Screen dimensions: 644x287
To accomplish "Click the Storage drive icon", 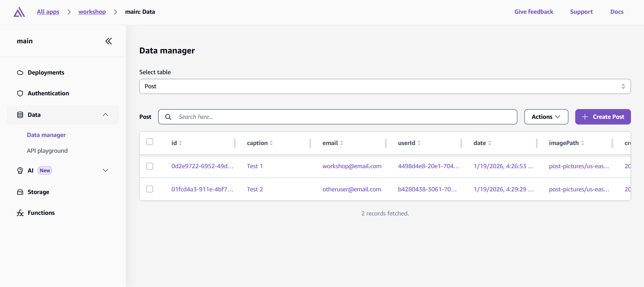I will pyautogui.click(x=20, y=192).
